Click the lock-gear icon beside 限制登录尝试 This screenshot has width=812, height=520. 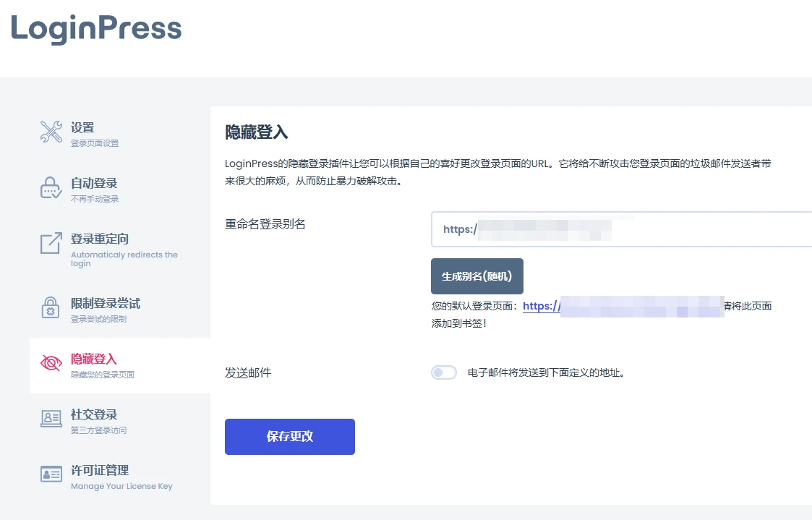50,307
